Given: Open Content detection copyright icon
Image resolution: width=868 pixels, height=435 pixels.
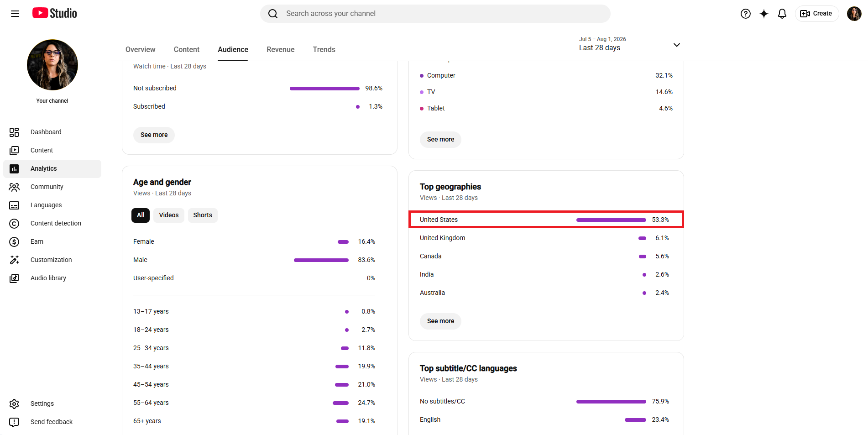Looking at the screenshot, I should pos(14,223).
